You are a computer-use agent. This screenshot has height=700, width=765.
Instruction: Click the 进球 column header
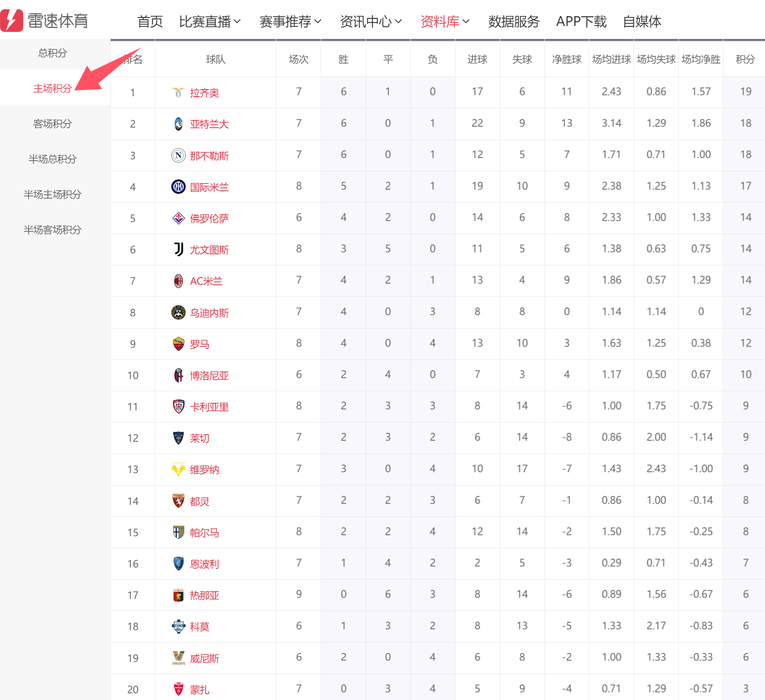[477, 59]
